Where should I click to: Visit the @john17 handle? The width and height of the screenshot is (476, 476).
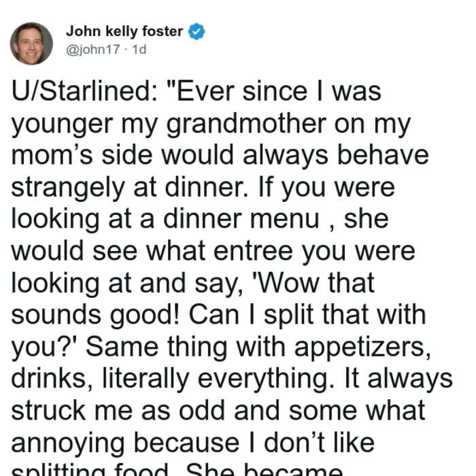click(93, 50)
